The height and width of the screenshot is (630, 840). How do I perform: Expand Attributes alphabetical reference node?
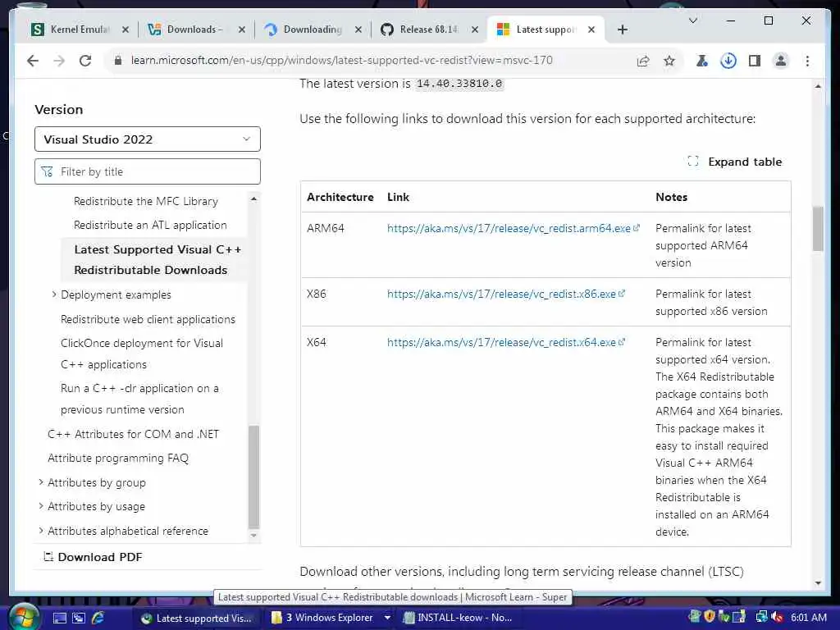point(41,531)
